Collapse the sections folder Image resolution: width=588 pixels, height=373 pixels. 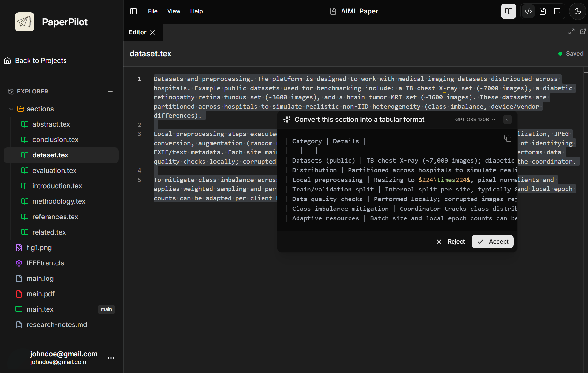(x=12, y=109)
